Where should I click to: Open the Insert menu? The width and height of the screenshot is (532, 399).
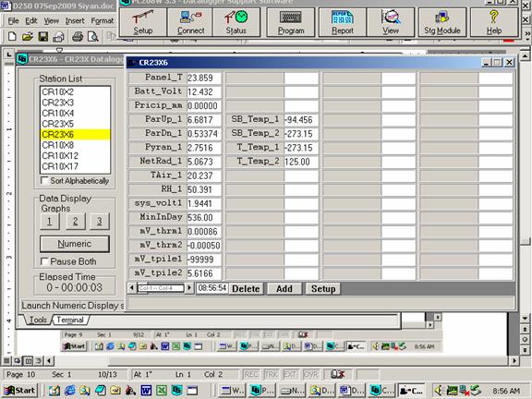click(x=75, y=21)
